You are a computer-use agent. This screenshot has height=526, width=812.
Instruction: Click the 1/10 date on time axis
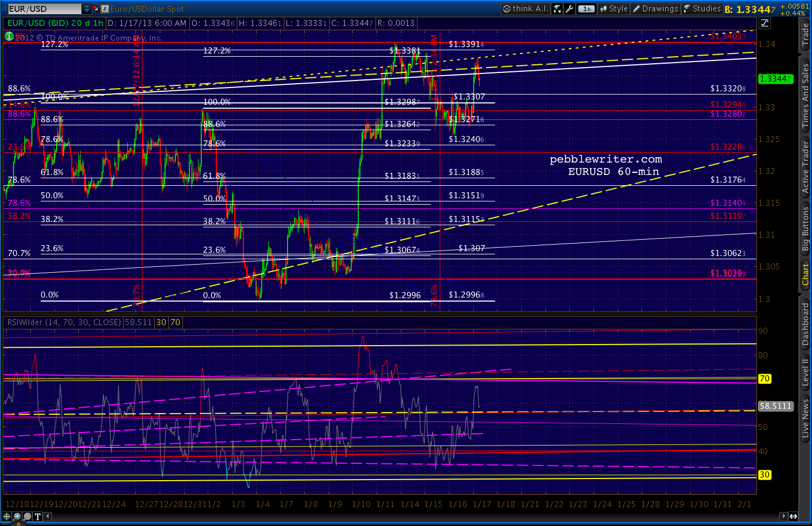coord(361,504)
